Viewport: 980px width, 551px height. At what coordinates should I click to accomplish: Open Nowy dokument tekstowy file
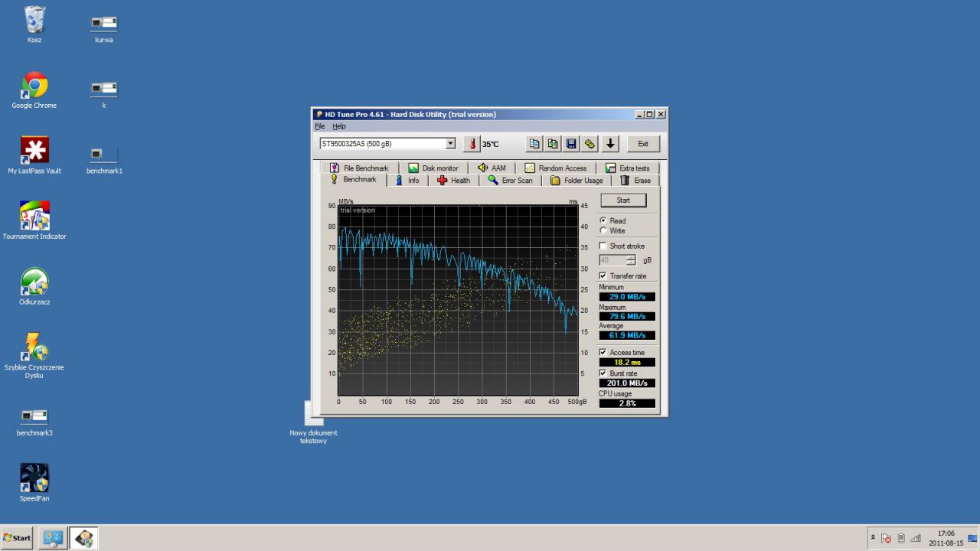[x=313, y=422]
